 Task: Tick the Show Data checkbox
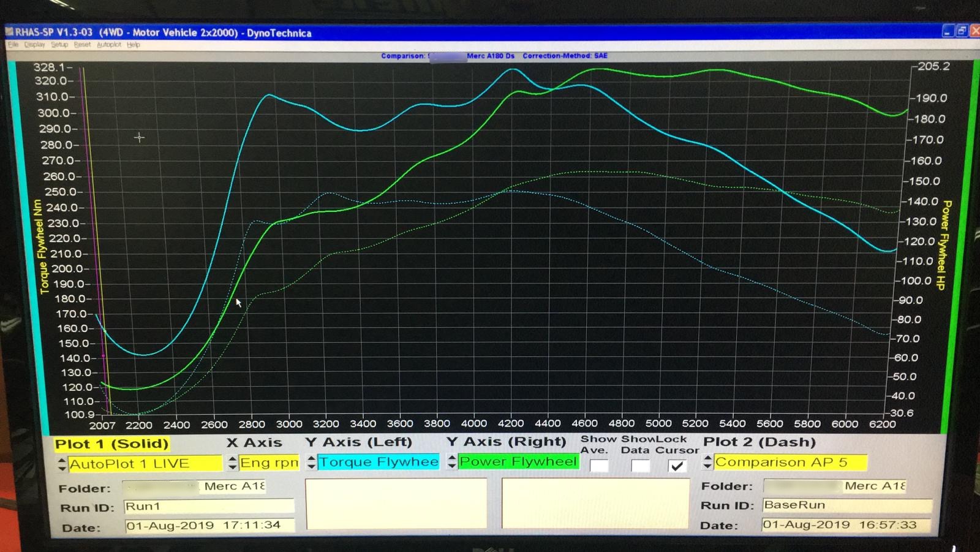point(640,466)
